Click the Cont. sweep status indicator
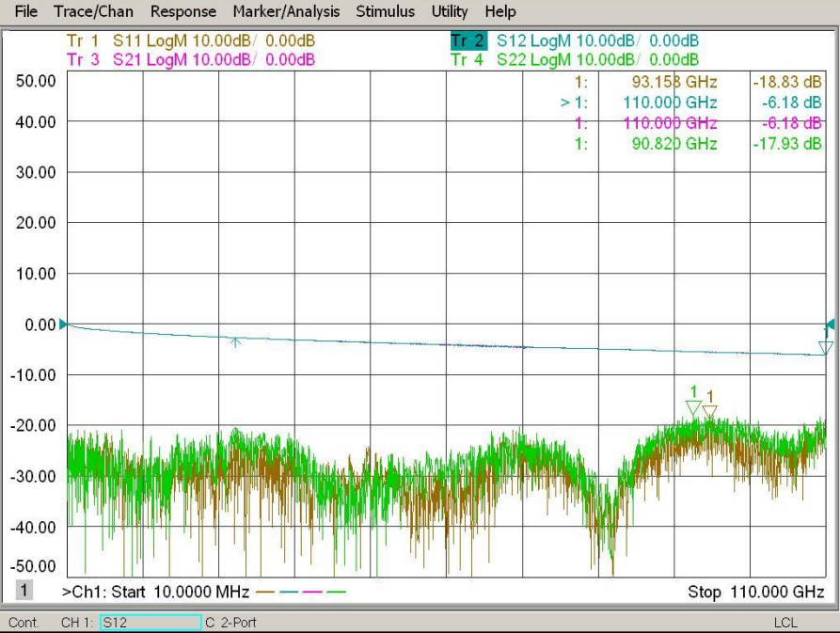Screen dimensions: 840x633 (x=24, y=623)
